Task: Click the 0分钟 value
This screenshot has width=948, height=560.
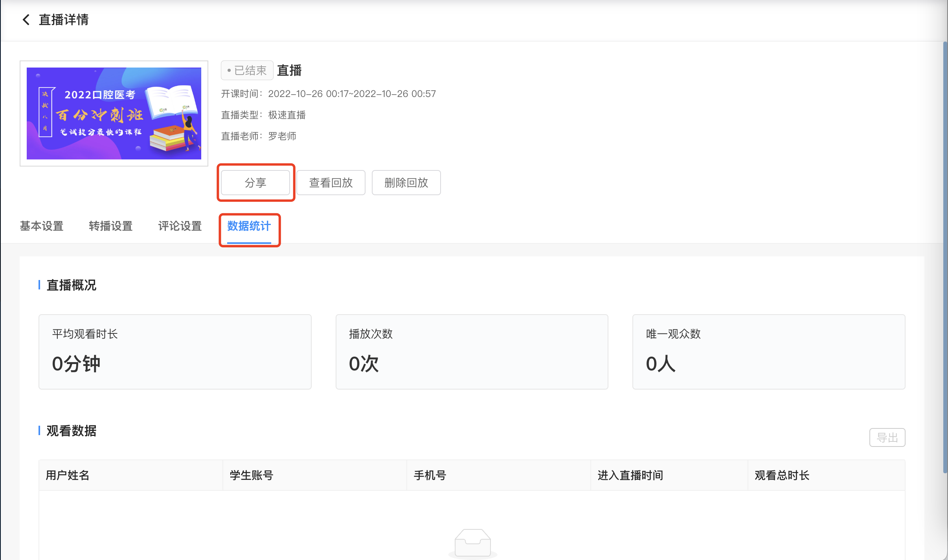Action: (x=76, y=364)
